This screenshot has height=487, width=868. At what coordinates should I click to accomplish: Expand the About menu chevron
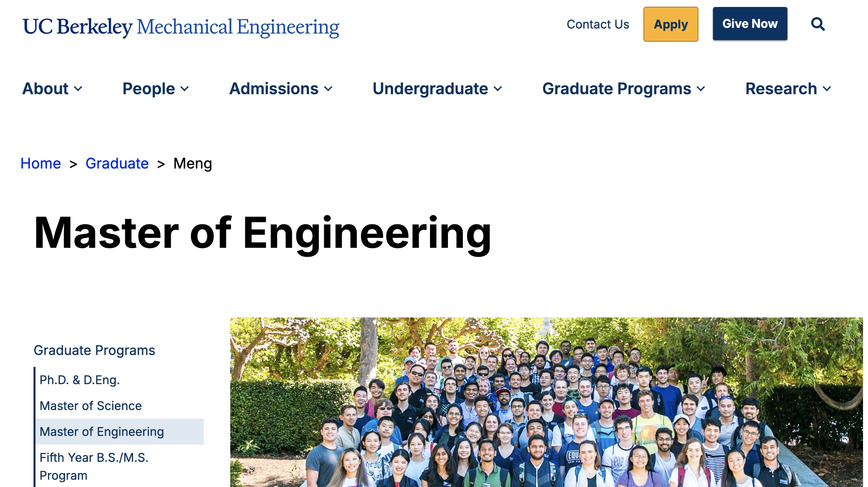(x=78, y=89)
